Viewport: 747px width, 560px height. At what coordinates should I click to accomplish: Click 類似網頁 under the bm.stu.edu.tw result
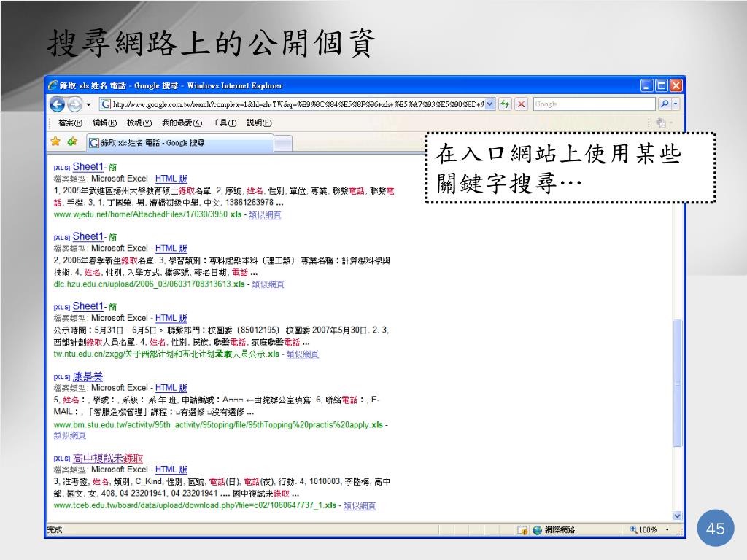point(69,435)
